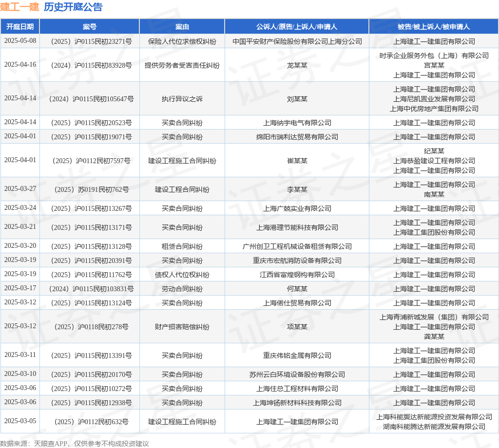Viewport: 499px width, 448px height.
Task: Click defendant 时承企业服务外包(上海)有限公司
Action: click(434, 56)
